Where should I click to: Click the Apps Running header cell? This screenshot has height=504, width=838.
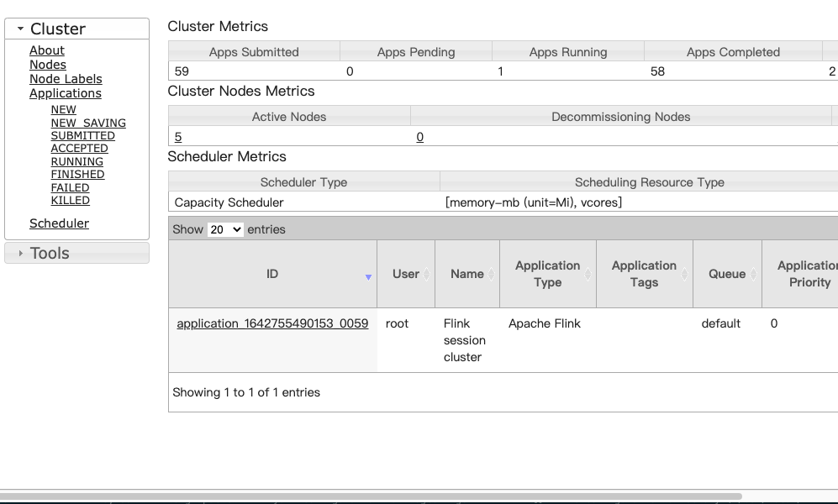pos(568,52)
